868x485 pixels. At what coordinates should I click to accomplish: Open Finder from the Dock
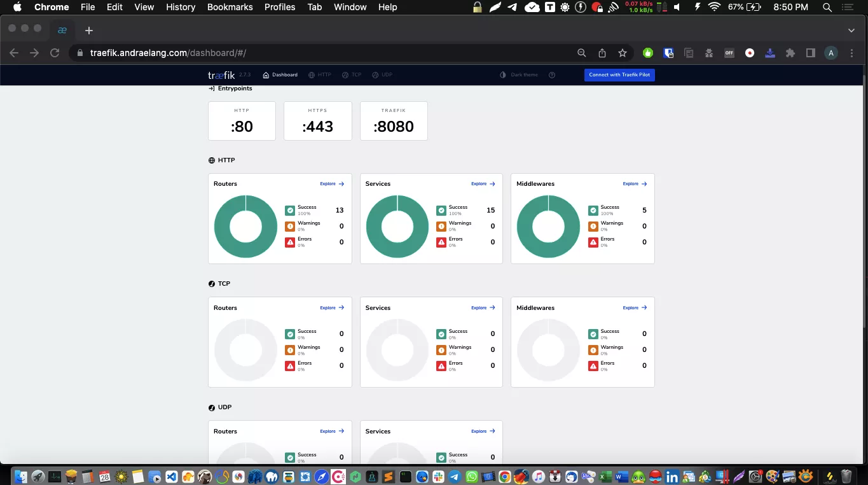tap(21, 476)
